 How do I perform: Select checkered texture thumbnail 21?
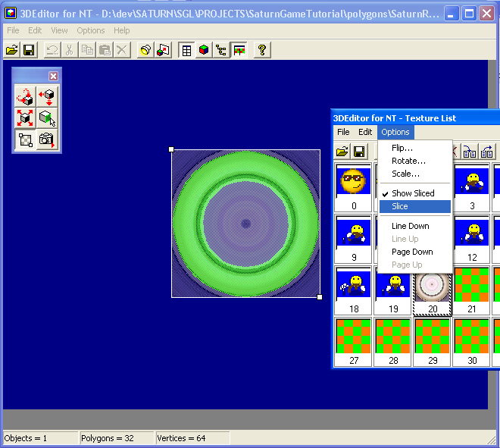[x=472, y=290]
